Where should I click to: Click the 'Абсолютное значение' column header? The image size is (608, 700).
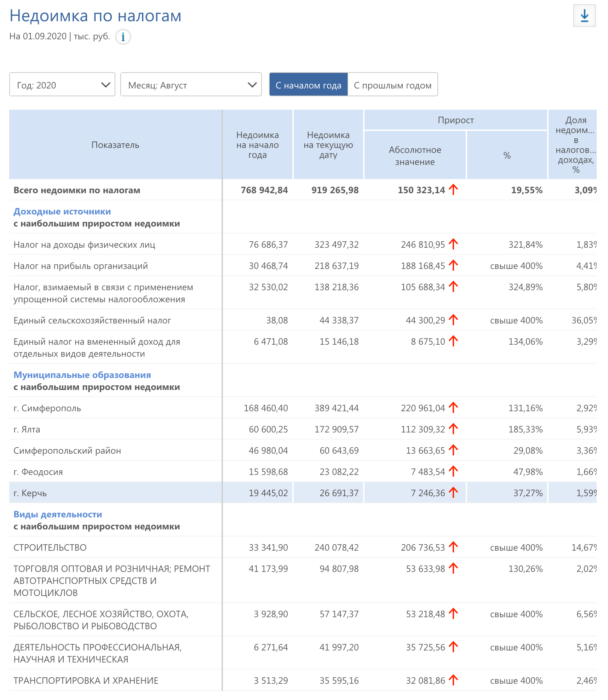(415, 156)
